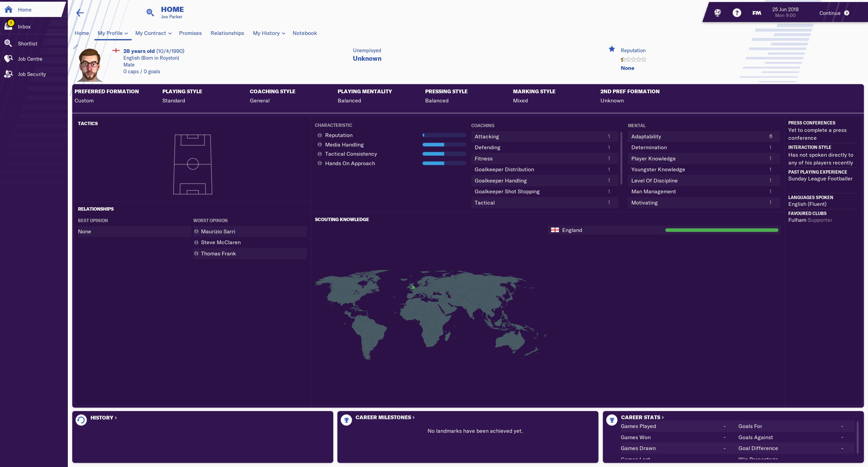Click the England scouting knowledge bar

point(721,230)
